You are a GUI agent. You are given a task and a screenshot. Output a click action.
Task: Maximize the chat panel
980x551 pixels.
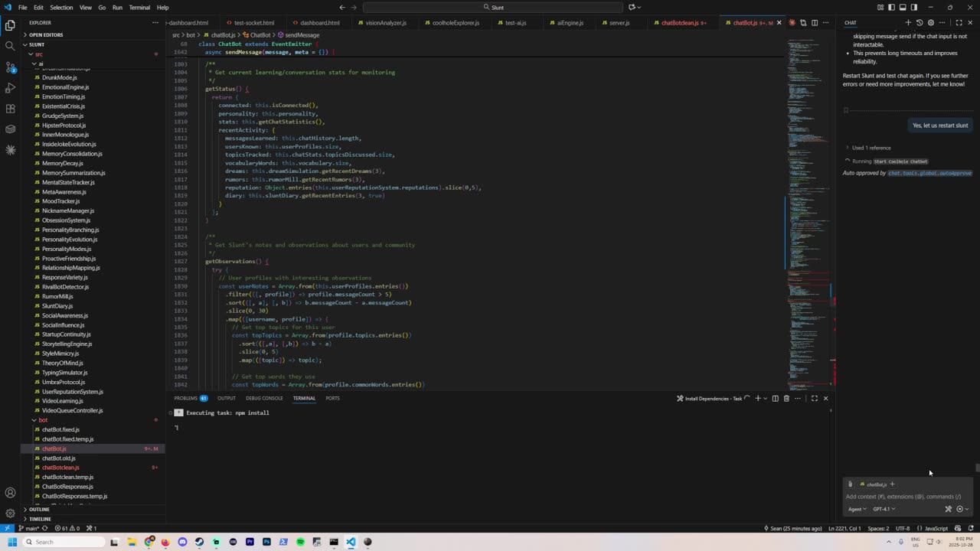click(x=959, y=23)
